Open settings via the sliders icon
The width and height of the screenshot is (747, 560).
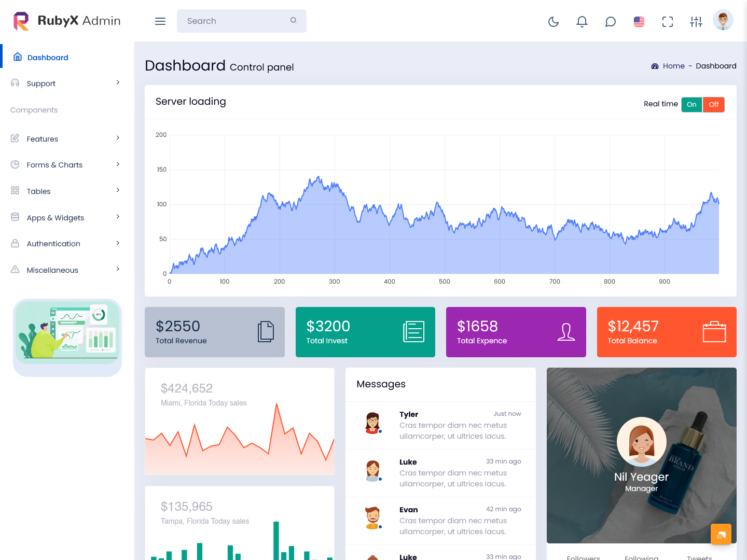(x=696, y=22)
